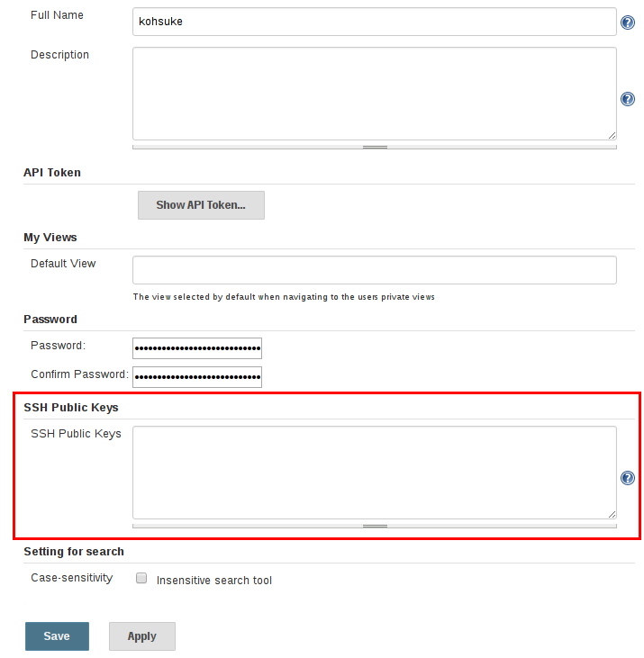Open help for the Full Name field
This screenshot has height=658, width=644.
pyautogui.click(x=628, y=23)
